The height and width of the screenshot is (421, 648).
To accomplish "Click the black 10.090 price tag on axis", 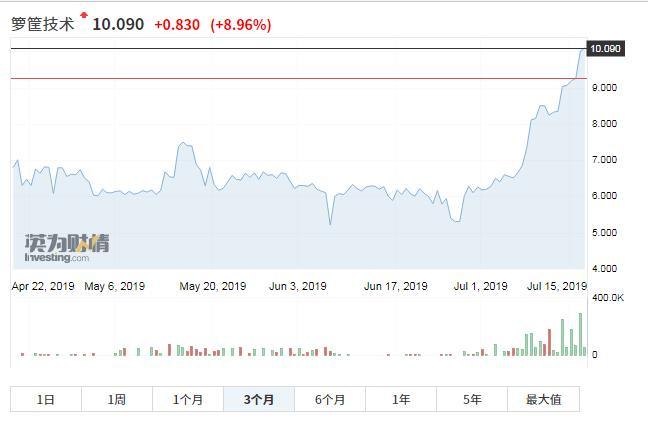I will 606,48.
